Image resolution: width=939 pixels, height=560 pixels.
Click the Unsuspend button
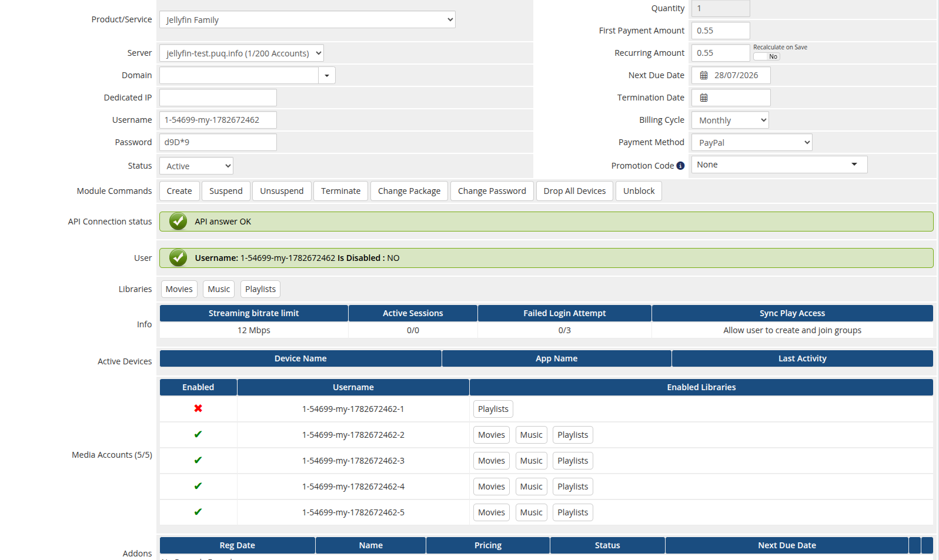[x=282, y=191]
